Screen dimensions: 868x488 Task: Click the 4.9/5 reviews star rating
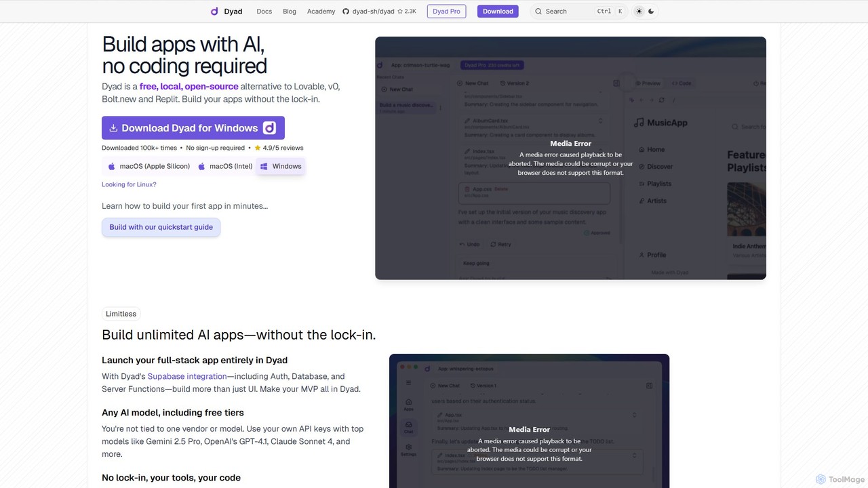(279, 148)
